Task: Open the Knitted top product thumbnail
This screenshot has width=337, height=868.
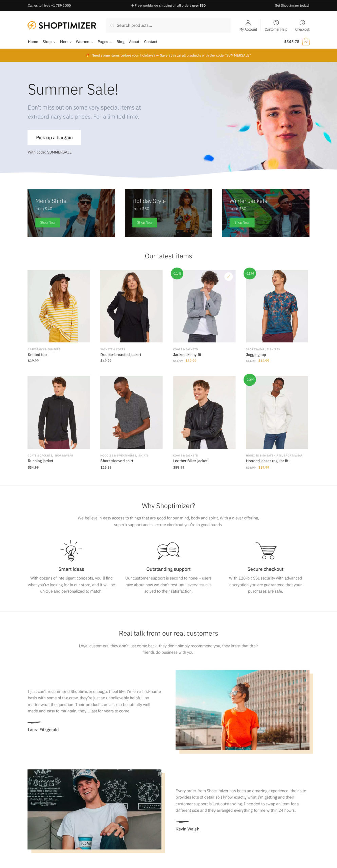Action: pyautogui.click(x=59, y=306)
